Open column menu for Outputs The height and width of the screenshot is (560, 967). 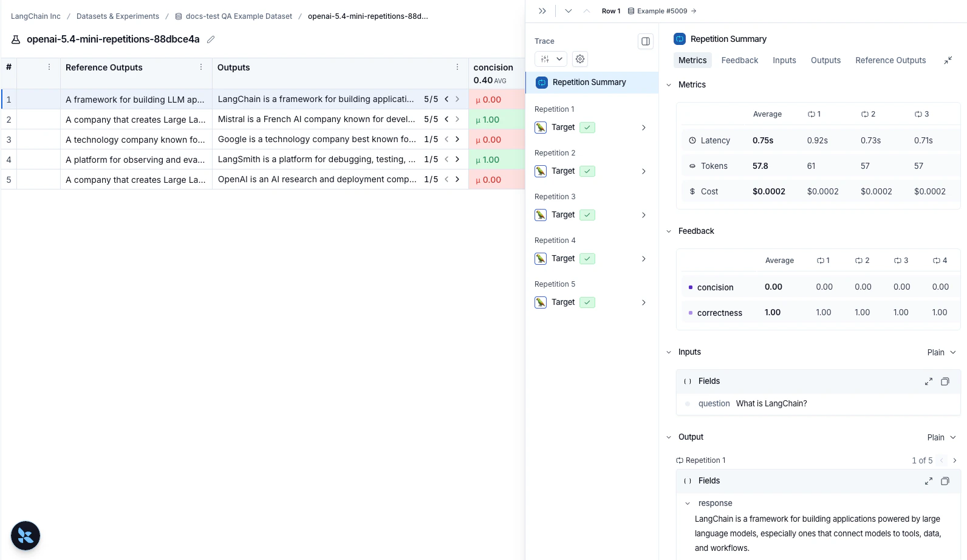pyautogui.click(x=457, y=67)
